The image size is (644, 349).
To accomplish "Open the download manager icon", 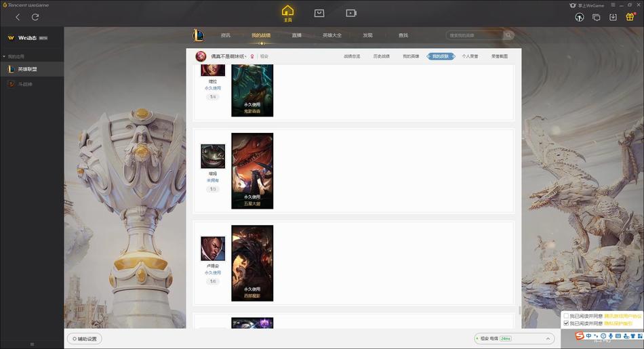I will tap(613, 17).
